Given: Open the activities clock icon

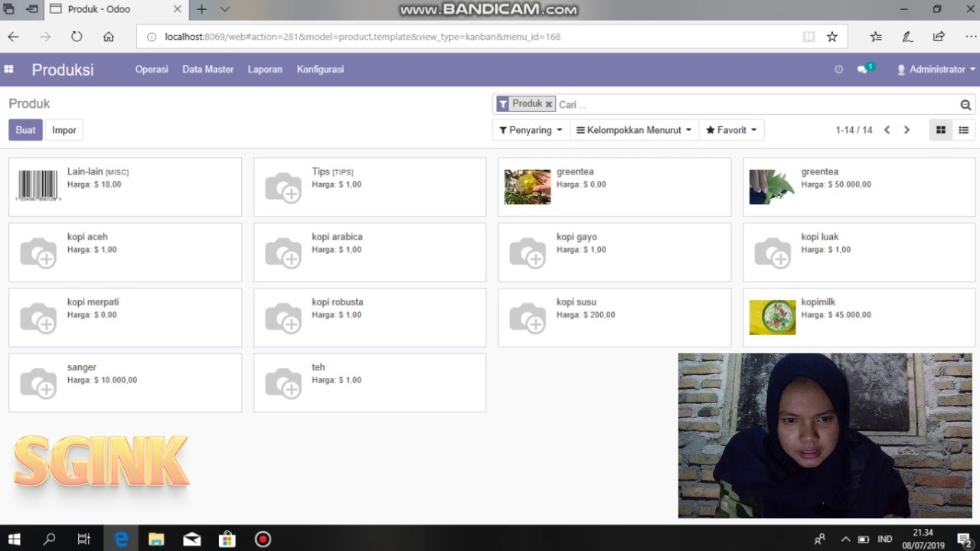Looking at the screenshot, I should pos(838,69).
